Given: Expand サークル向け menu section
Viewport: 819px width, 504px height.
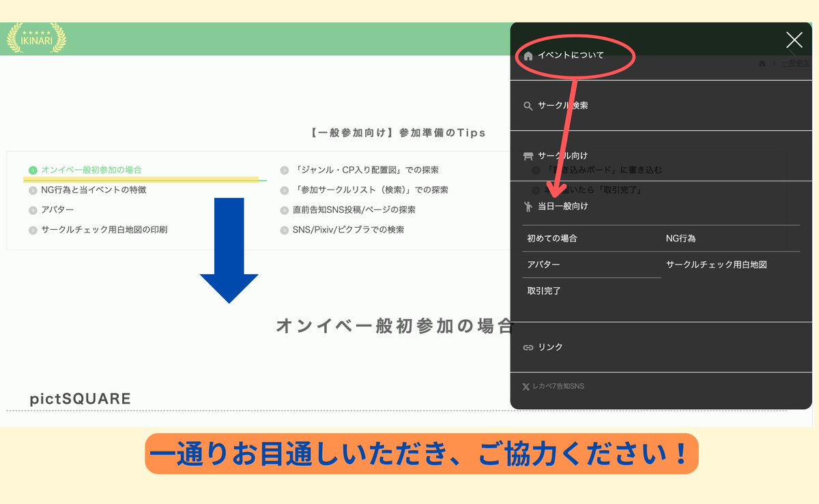Looking at the screenshot, I should [x=562, y=155].
